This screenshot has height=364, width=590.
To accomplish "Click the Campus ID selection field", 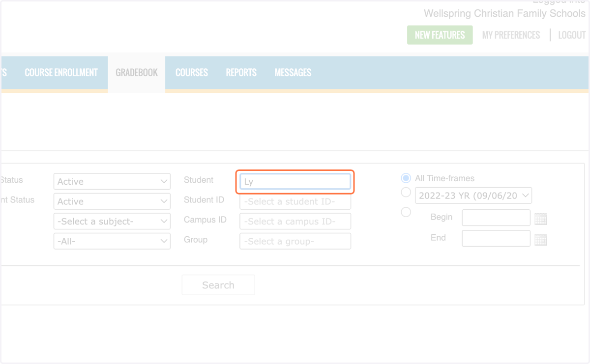I will [295, 222].
